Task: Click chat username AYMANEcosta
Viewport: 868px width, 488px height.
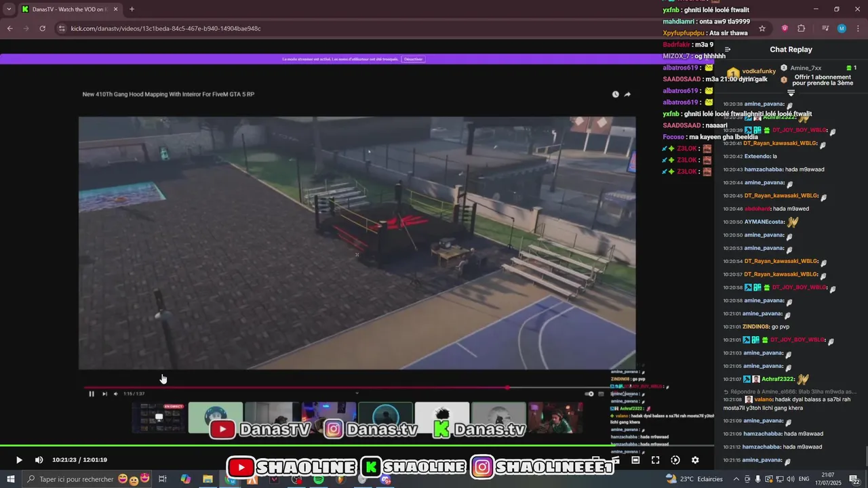Action: tap(764, 222)
